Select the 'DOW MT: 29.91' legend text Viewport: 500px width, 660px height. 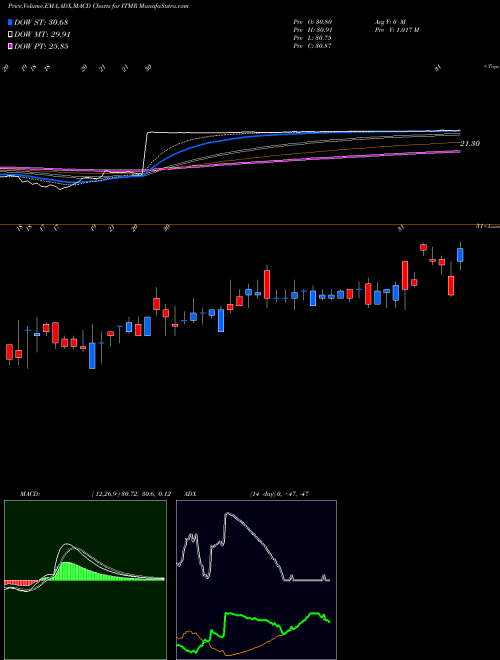(42, 35)
